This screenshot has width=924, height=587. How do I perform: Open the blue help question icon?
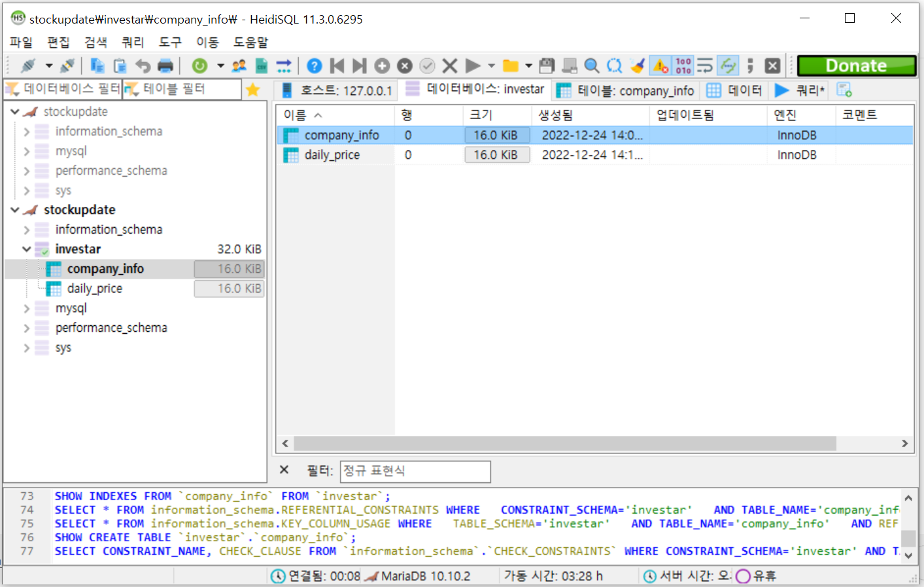click(315, 65)
